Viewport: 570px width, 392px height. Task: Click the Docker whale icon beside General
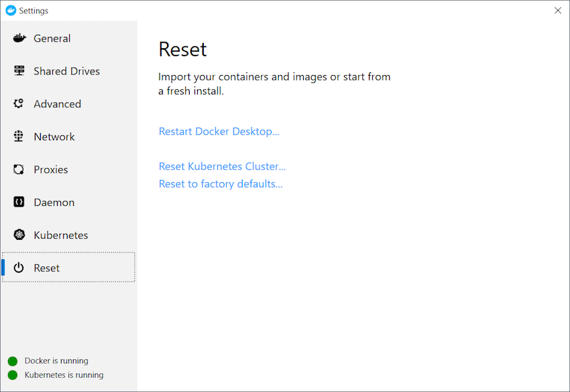click(19, 38)
